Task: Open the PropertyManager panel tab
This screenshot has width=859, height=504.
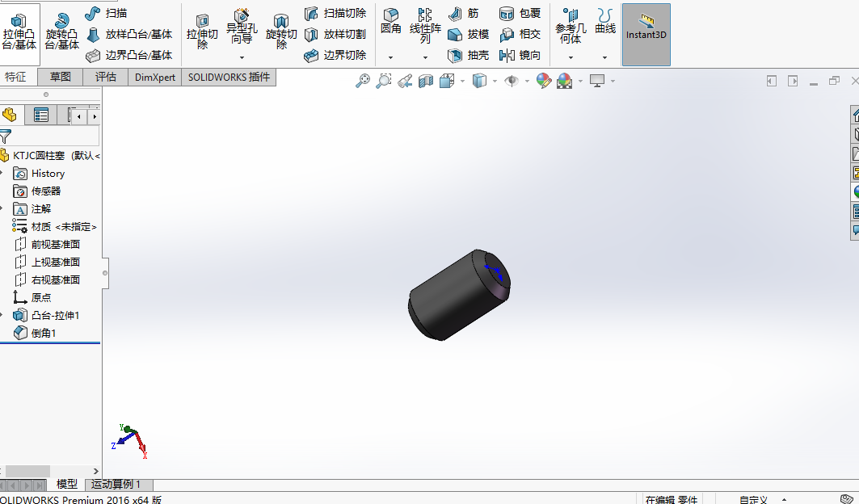Action: coord(41,115)
